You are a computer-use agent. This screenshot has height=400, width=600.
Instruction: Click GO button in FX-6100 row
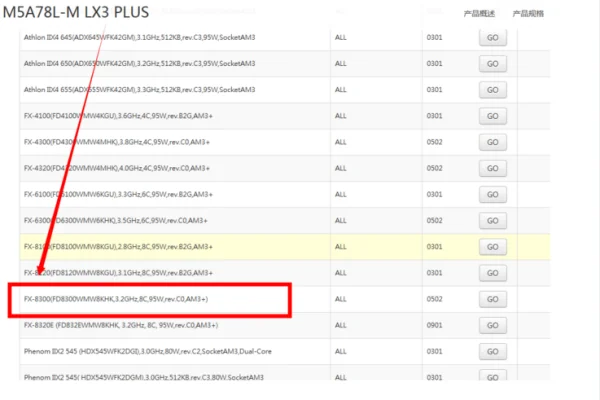click(493, 194)
